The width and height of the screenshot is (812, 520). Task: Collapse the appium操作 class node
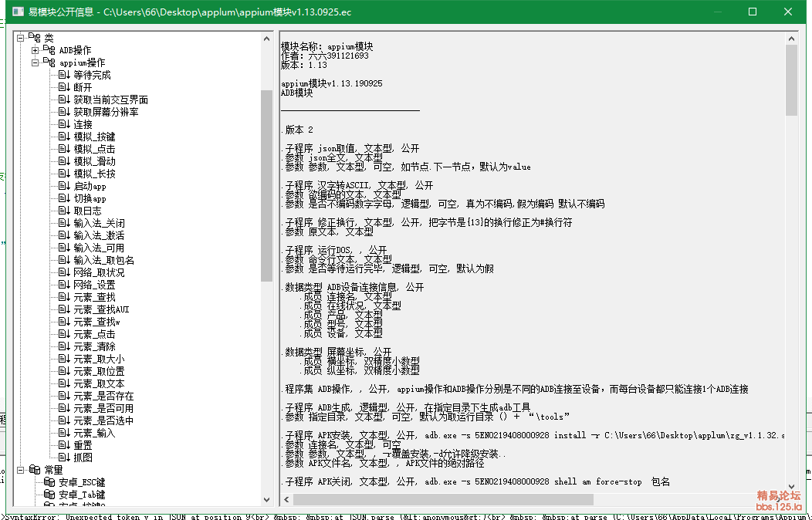pyautogui.click(x=35, y=62)
